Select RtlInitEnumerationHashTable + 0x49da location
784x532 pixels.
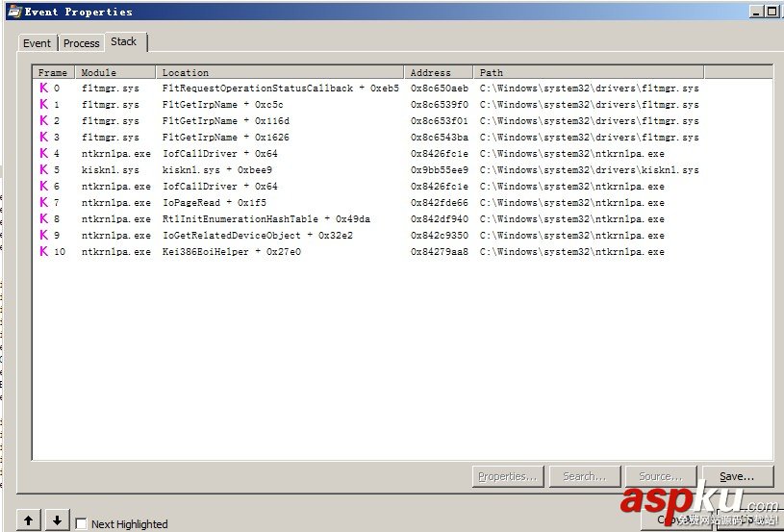266,218
